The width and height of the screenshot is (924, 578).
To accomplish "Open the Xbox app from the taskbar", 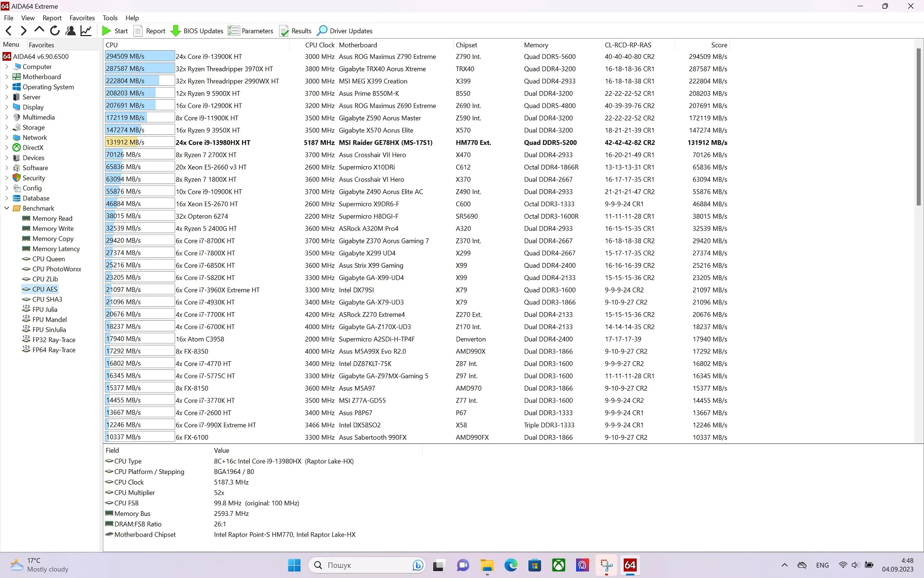I will (559, 565).
